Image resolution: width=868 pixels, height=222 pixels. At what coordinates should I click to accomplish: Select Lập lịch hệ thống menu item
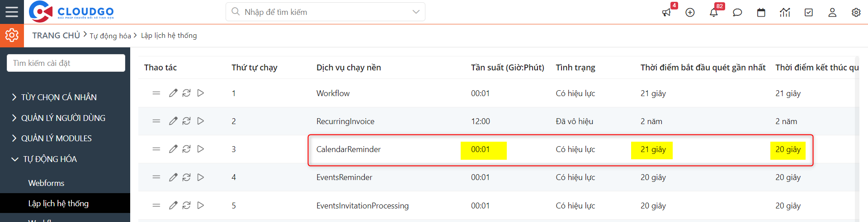point(58,203)
